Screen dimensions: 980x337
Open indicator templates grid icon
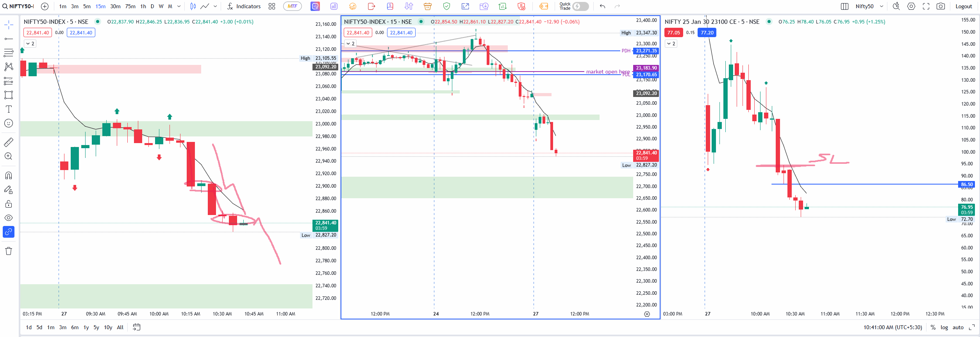[272, 6]
